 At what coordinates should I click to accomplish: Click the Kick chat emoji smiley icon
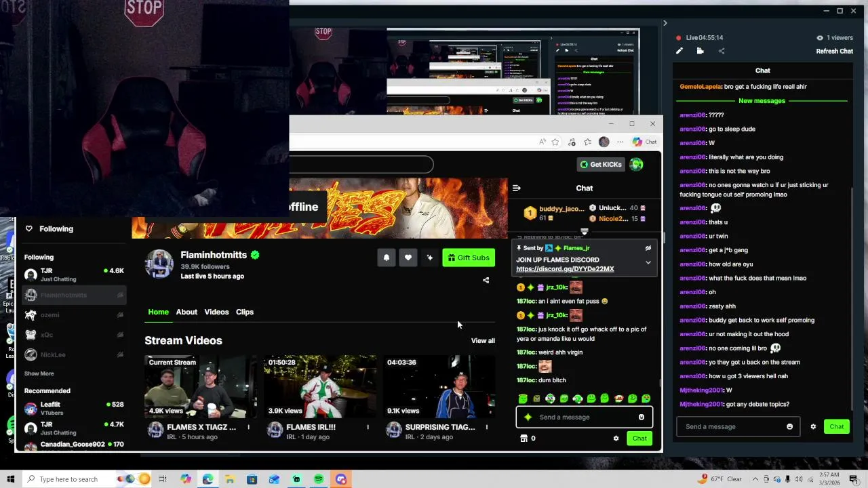point(641,418)
